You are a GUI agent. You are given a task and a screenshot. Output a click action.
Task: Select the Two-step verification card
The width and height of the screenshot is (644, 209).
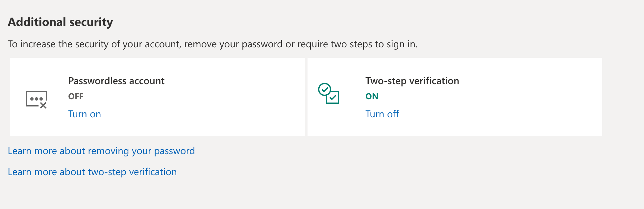455,96
